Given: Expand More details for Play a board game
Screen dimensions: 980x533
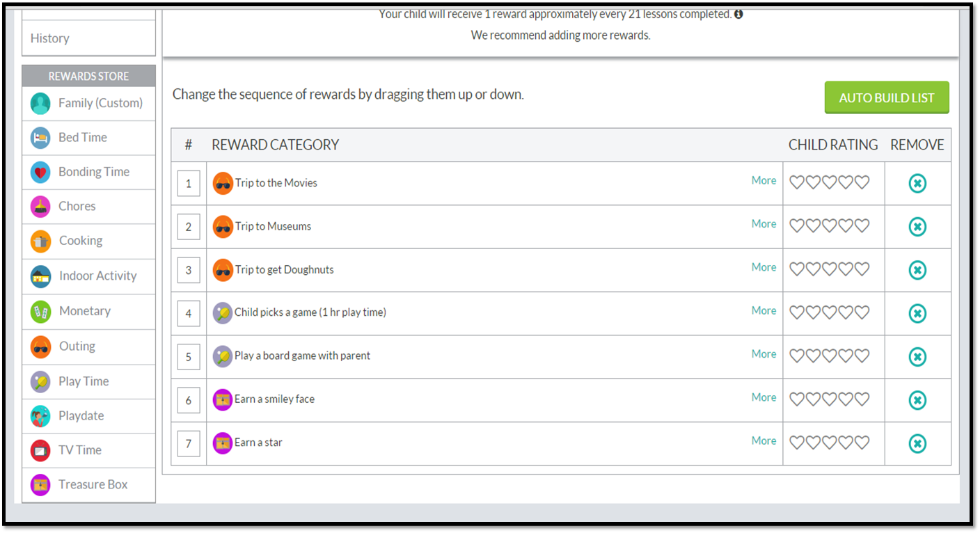Looking at the screenshot, I should (x=764, y=354).
